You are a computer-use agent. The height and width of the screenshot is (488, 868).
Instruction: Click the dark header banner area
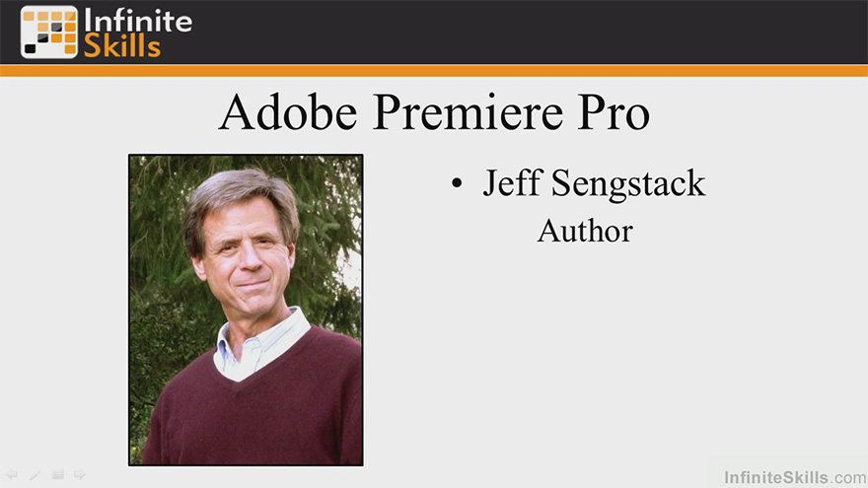498,33
